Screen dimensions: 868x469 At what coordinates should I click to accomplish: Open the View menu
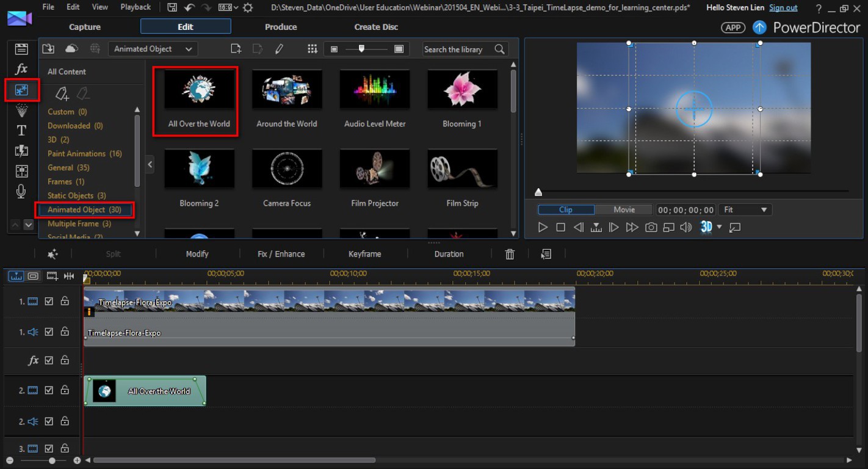[x=99, y=7]
